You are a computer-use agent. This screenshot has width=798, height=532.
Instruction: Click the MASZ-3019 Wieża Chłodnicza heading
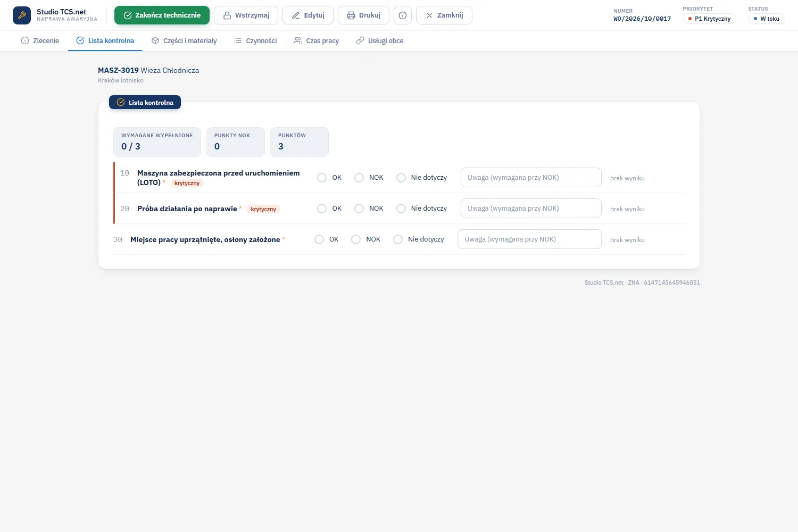148,70
